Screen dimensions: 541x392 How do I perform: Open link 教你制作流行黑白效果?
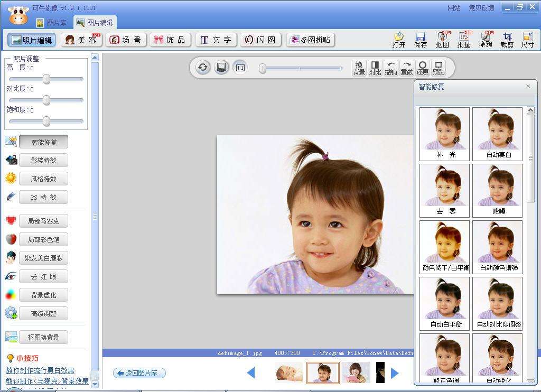40,370
